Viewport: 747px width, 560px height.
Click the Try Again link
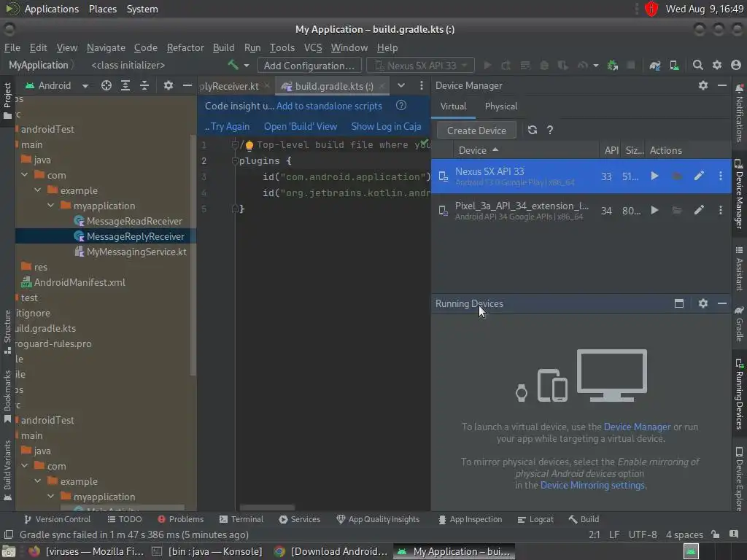(230, 126)
